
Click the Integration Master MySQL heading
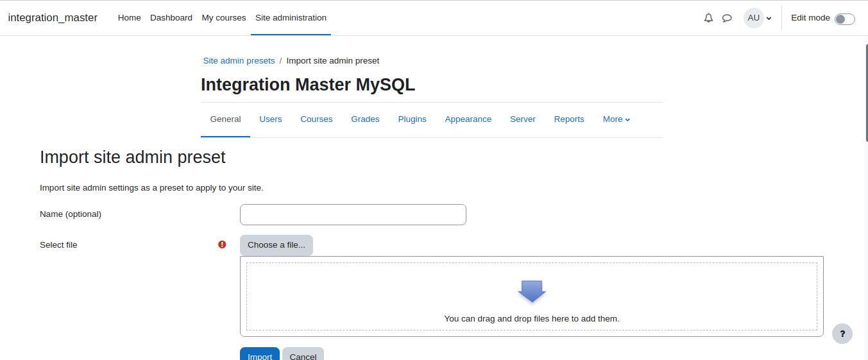coord(308,85)
